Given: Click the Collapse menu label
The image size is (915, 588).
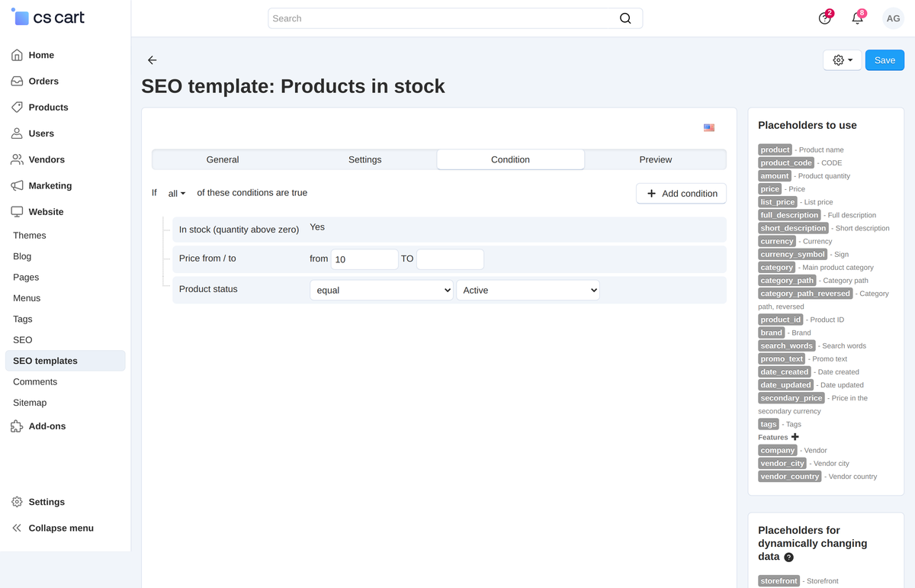Looking at the screenshot, I should coord(61,528).
